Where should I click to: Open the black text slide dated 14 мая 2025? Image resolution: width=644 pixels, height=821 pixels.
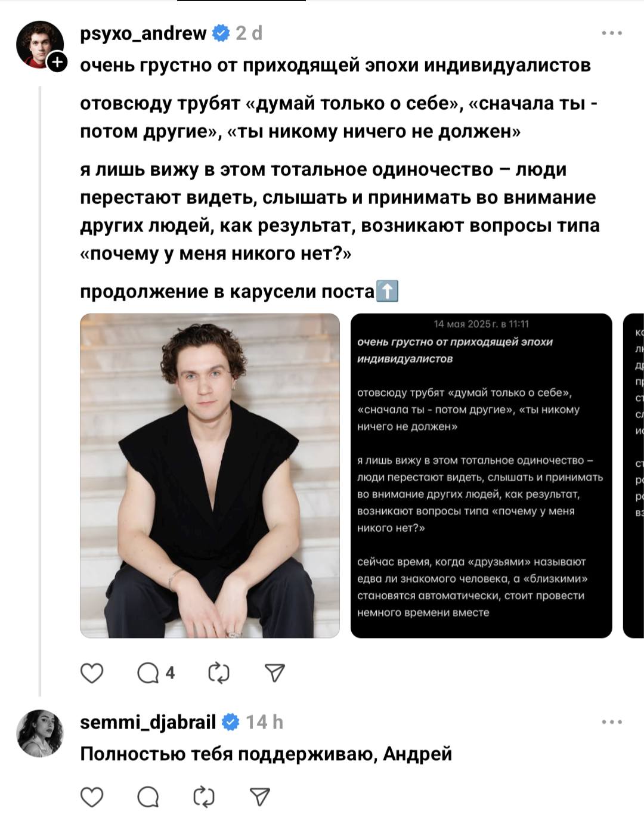[481, 475]
